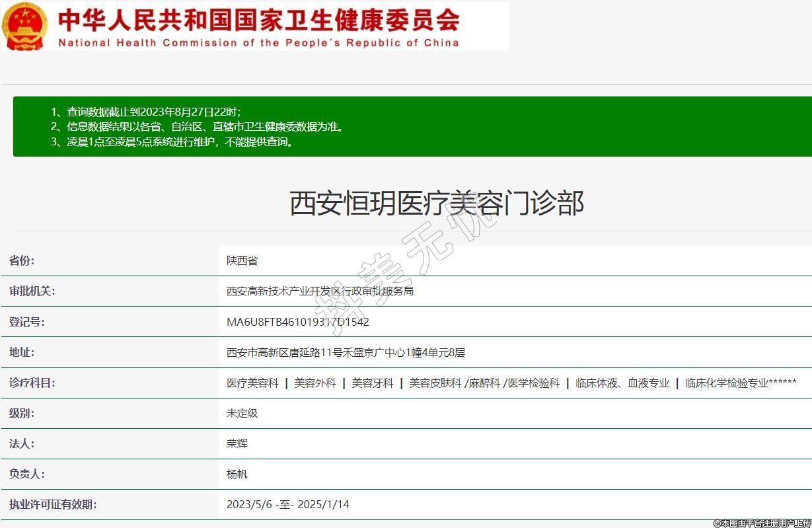Select the notice about 凌晨 system maintenance
The width and height of the screenshot is (812, 528).
point(172,141)
